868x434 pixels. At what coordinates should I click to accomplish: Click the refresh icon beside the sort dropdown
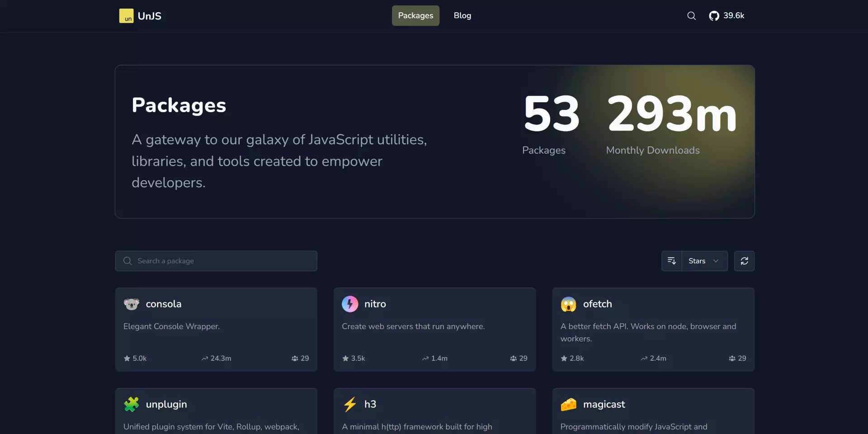[x=744, y=261]
